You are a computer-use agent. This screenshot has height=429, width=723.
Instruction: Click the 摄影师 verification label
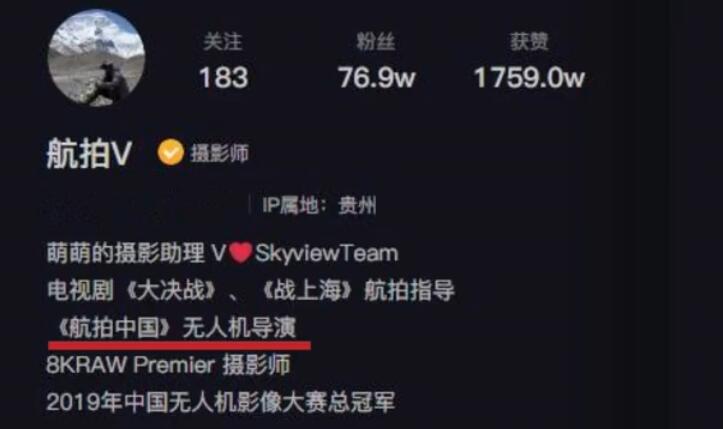pos(219,153)
